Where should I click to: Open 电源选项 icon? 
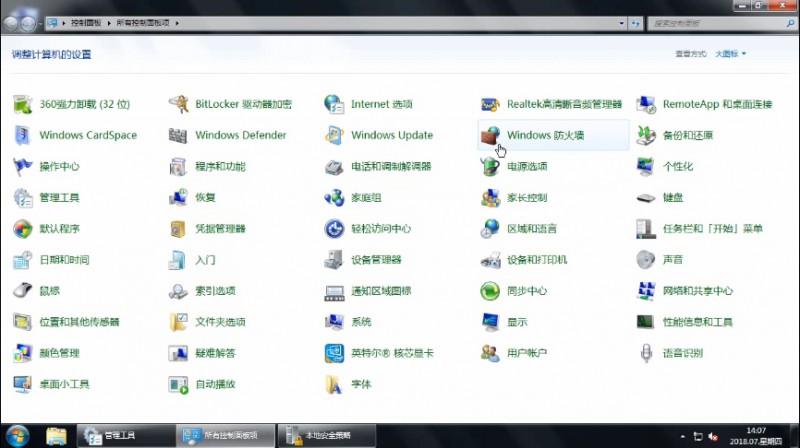(490, 166)
